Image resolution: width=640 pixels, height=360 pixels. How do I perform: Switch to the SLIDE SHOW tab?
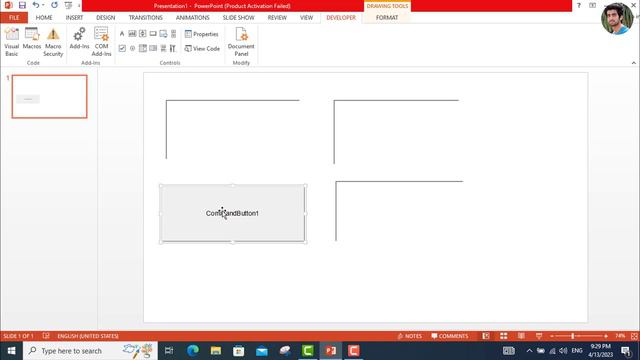[x=238, y=18]
